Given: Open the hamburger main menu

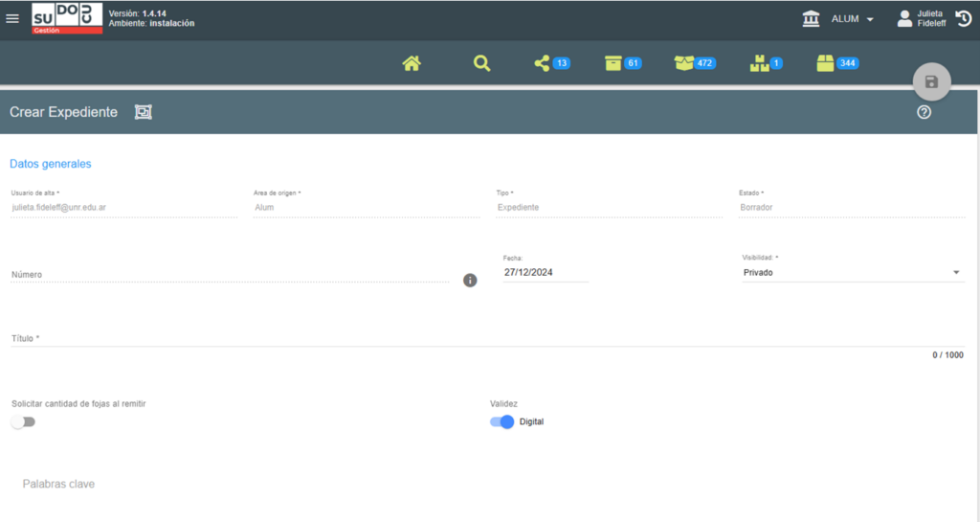Looking at the screenshot, I should pyautogui.click(x=12, y=18).
